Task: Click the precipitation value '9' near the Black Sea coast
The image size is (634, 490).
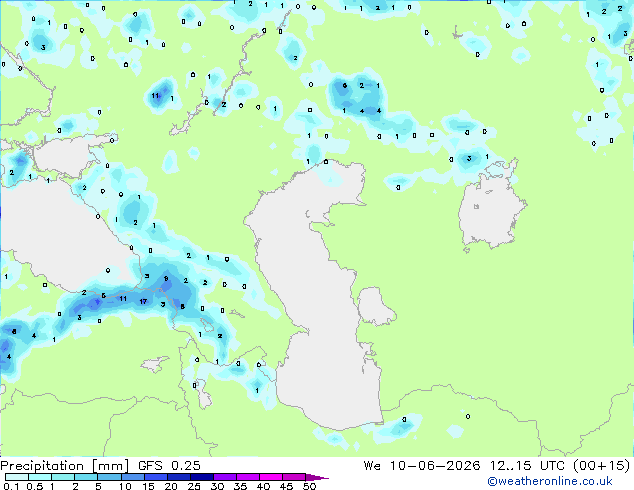Action: 166,279
